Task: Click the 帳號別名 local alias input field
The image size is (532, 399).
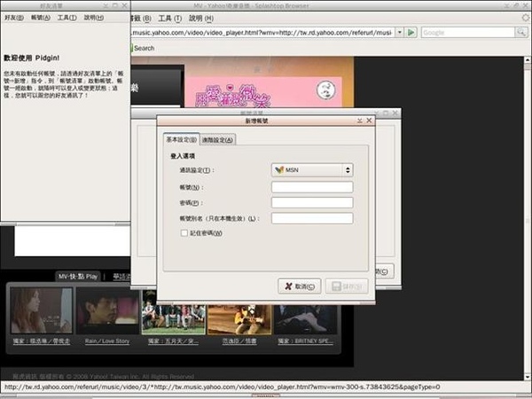Action: coord(312,218)
